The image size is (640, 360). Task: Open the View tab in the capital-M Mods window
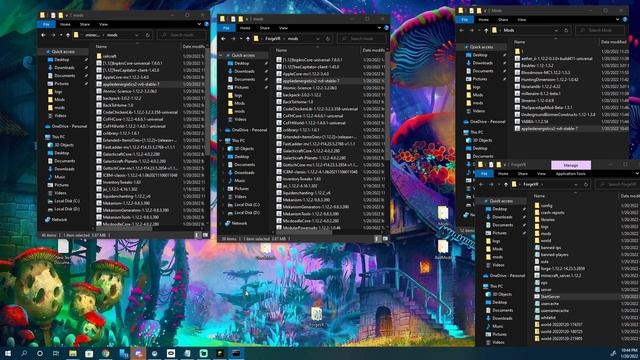(522, 20)
